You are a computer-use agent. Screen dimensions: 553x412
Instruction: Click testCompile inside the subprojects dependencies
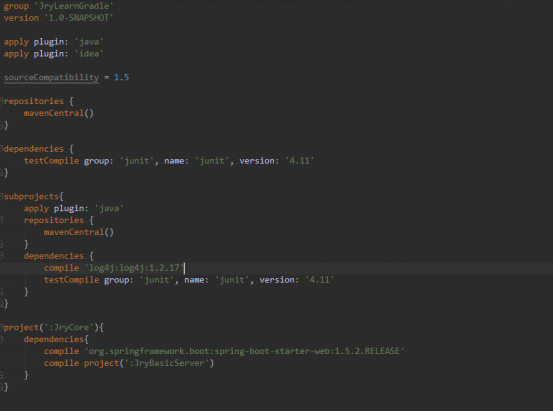pyautogui.click(x=72, y=280)
